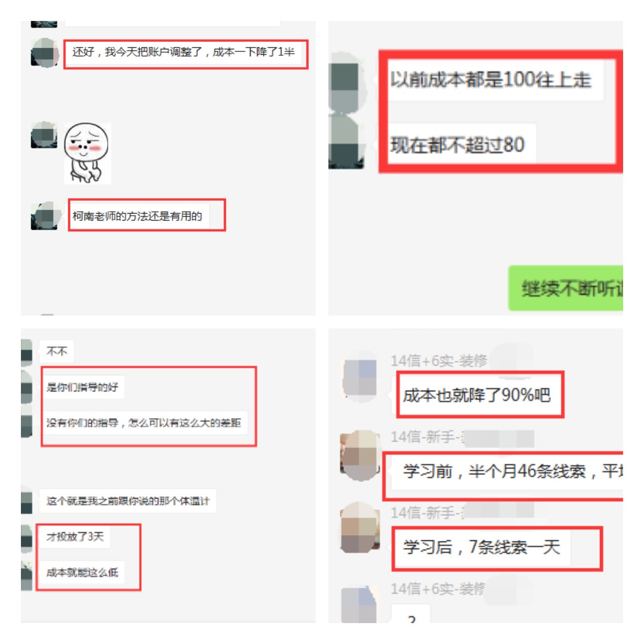The height and width of the screenshot is (644, 644).
Task: Click avatar beside '学习前，半个月46条线索' message
Action: pyautogui.click(x=360, y=455)
